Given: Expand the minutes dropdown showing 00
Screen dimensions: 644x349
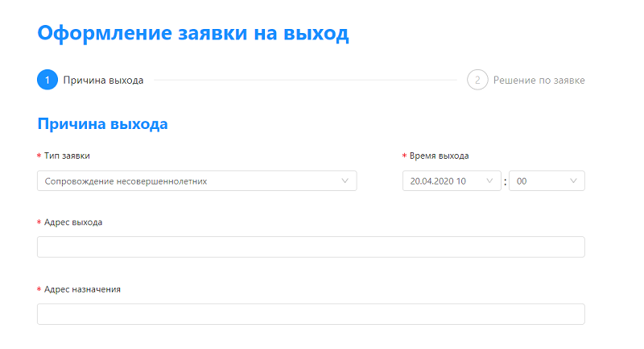Looking at the screenshot, I should [x=543, y=181].
